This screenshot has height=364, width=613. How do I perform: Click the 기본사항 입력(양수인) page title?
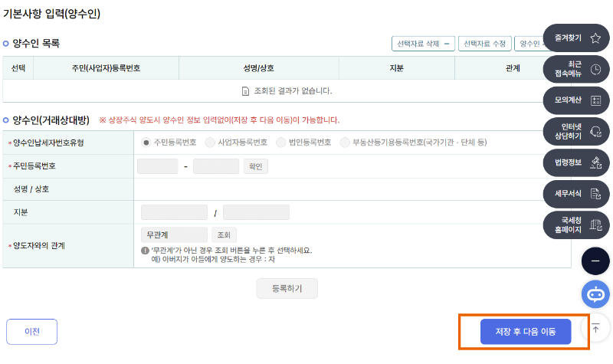(x=51, y=14)
